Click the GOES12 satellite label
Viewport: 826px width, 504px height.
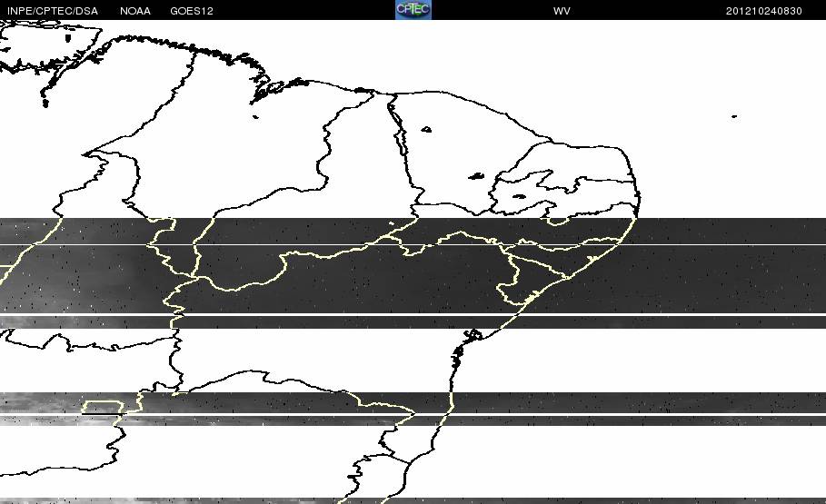pos(192,11)
